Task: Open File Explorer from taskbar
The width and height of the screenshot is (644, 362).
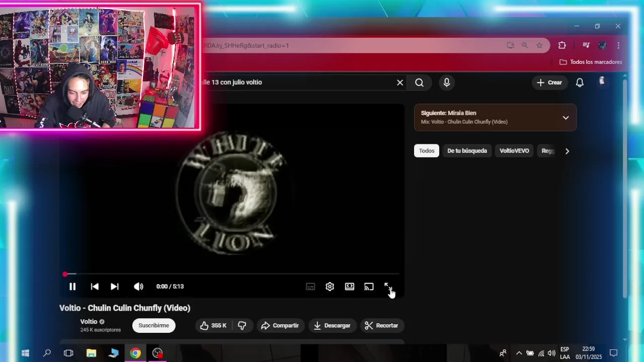Action: (x=91, y=353)
